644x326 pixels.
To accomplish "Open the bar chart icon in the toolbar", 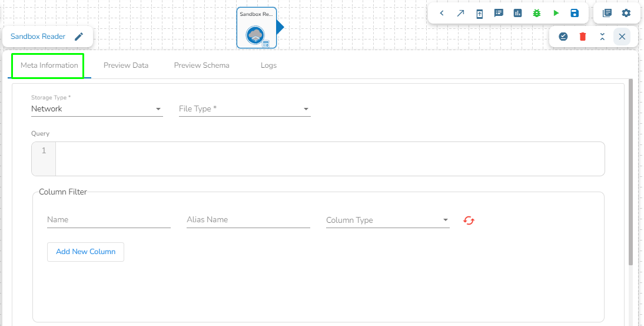I will 518,13.
